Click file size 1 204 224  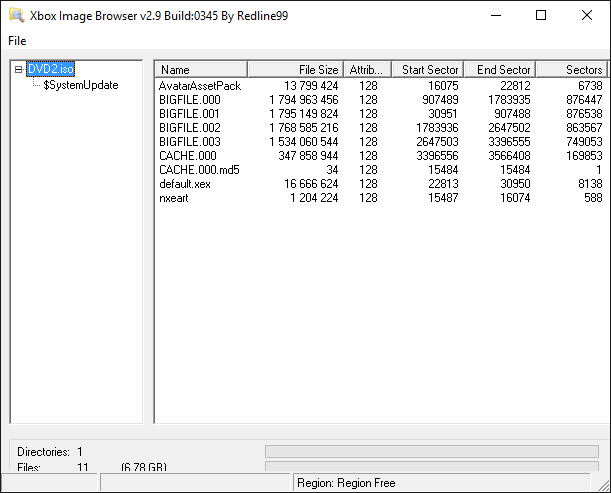tap(314, 198)
